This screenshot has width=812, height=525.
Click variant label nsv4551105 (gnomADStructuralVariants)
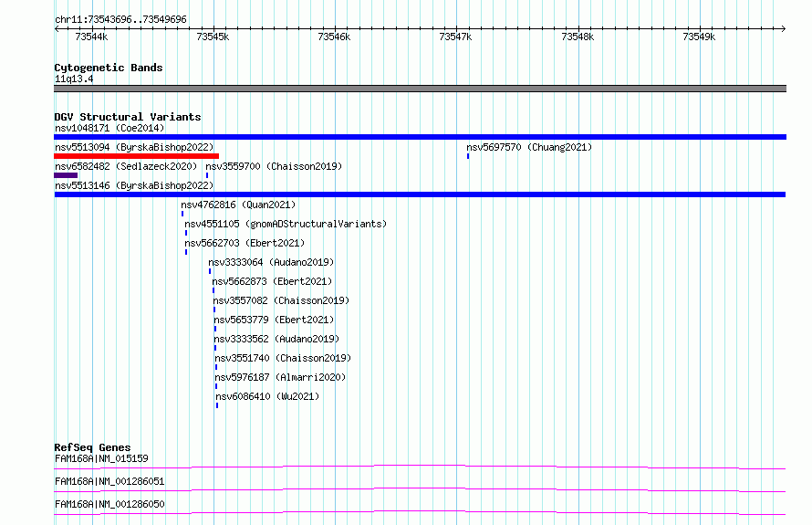pos(286,224)
